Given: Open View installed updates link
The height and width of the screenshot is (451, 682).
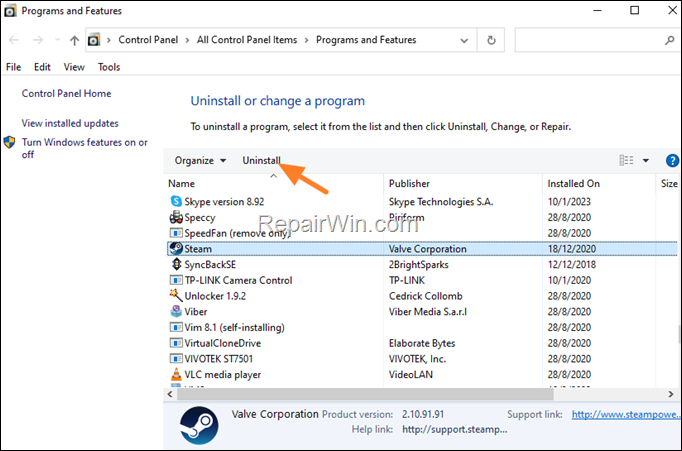Looking at the screenshot, I should click(70, 123).
